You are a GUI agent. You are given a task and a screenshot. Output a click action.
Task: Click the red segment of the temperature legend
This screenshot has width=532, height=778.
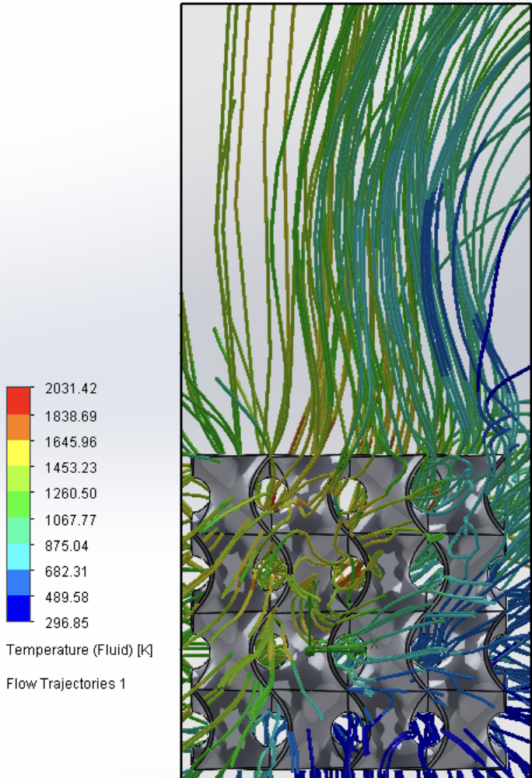tap(19, 401)
